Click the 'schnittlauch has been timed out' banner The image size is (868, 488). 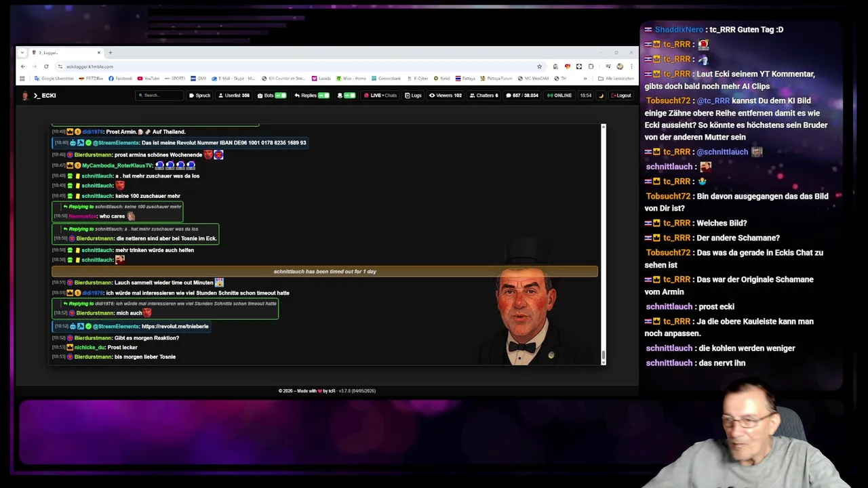point(325,272)
